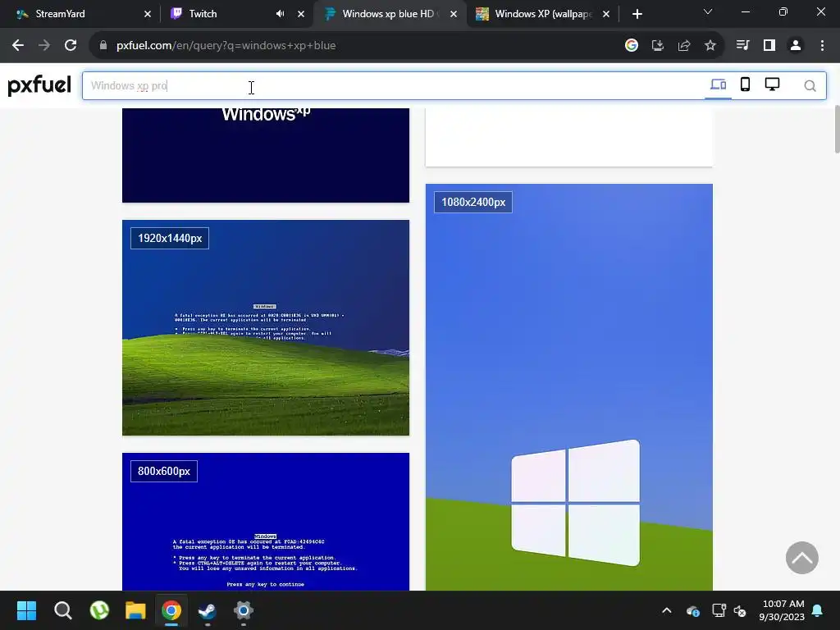Viewport: 840px width, 630px height.
Task: Open the media control icon in toolbar
Action: 742,46
